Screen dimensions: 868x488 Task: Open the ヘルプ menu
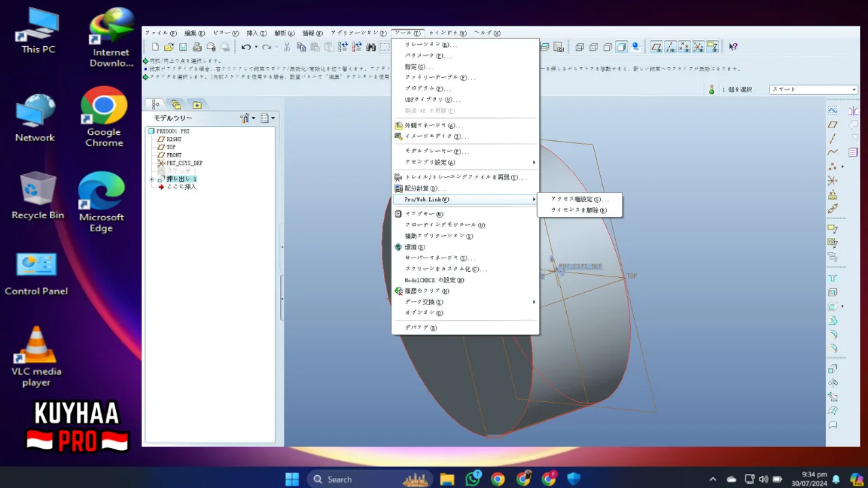click(487, 33)
